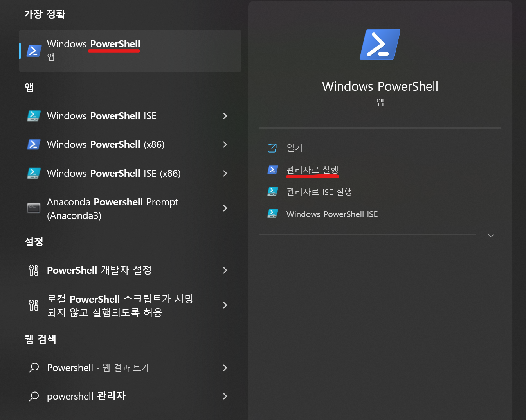Open the Windows PowerShell ISE app result
The height and width of the screenshot is (420, 526).
coord(130,116)
